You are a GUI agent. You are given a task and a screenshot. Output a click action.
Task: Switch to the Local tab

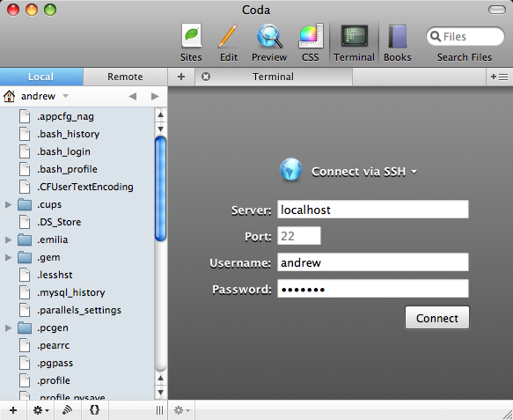[x=41, y=77]
